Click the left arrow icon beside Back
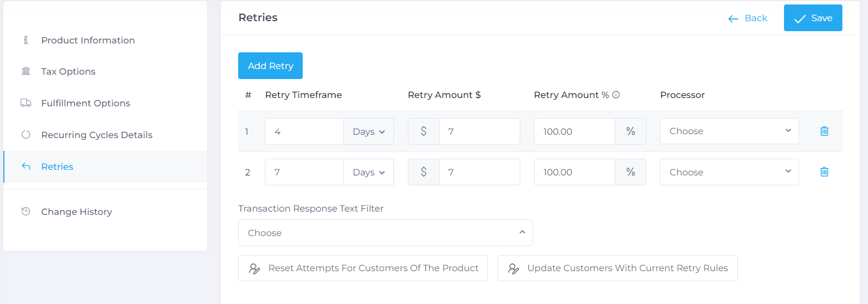Image resolution: width=868 pixels, height=304 pixels. pos(733,19)
